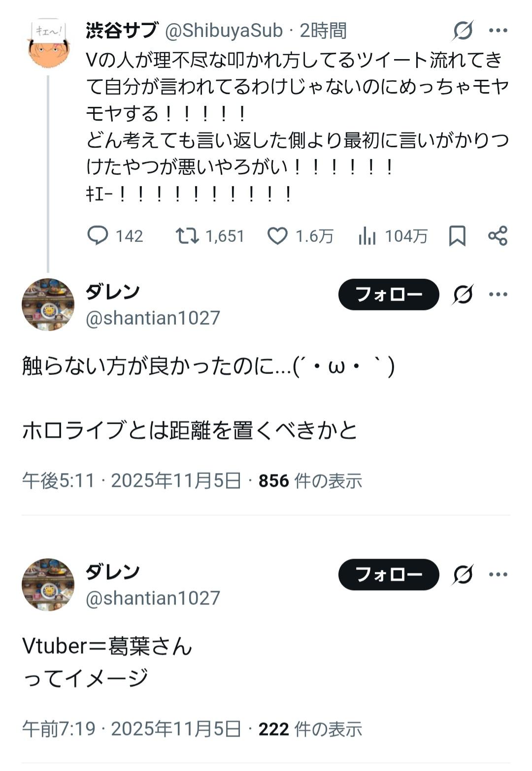
Task: Tap Grok icon on the 触らない方が tweet
Action: [463, 295]
